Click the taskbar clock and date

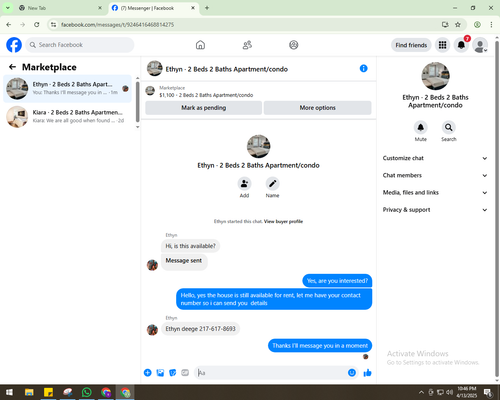[x=466, y=392]
